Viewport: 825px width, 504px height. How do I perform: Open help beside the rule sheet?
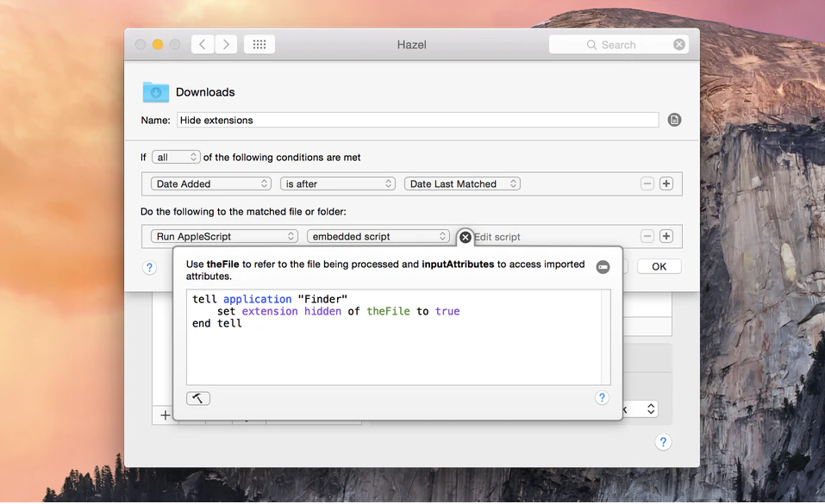point(149,268)
